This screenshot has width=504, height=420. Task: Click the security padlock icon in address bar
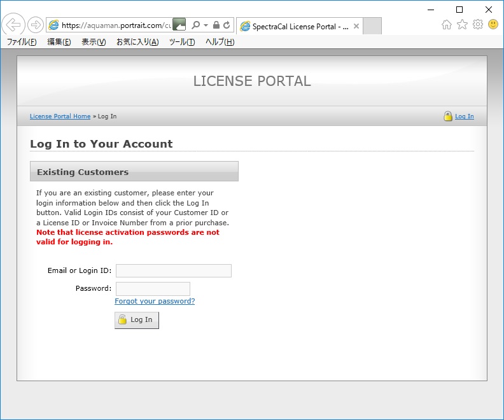point(216,25)
